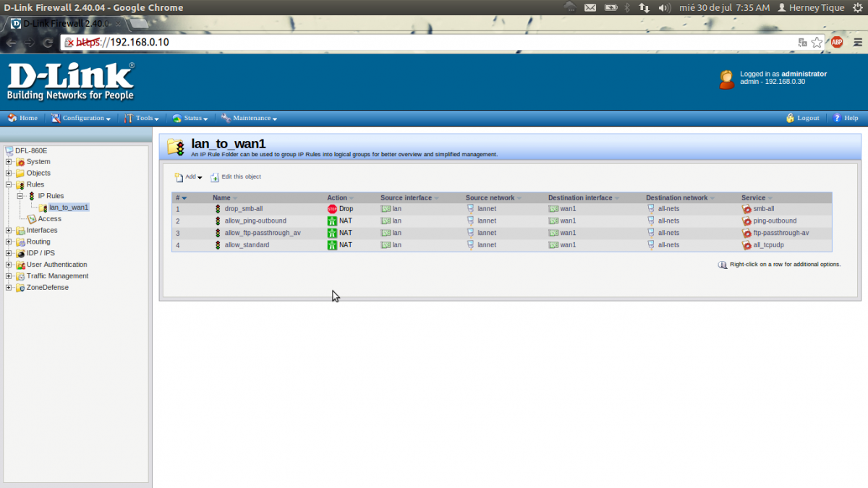Click the IDP / IPS folder icon

(x=20, y=254)
